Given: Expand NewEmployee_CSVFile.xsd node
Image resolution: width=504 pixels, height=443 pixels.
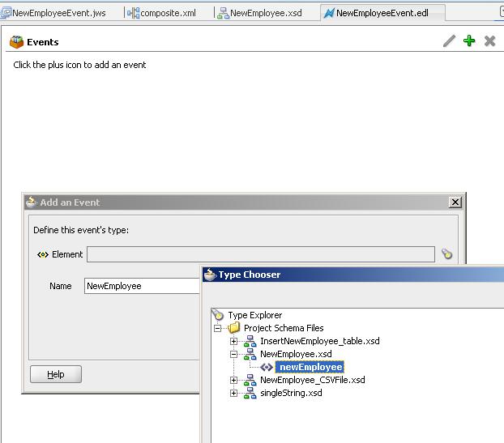Looking at the screenshot, I should [233, 381].
